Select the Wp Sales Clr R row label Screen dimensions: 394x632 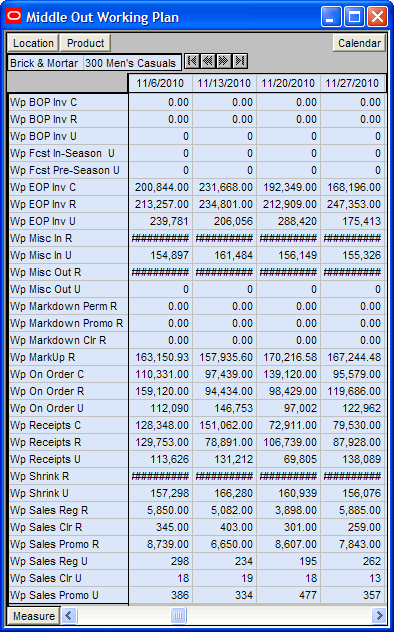point(68,527)
